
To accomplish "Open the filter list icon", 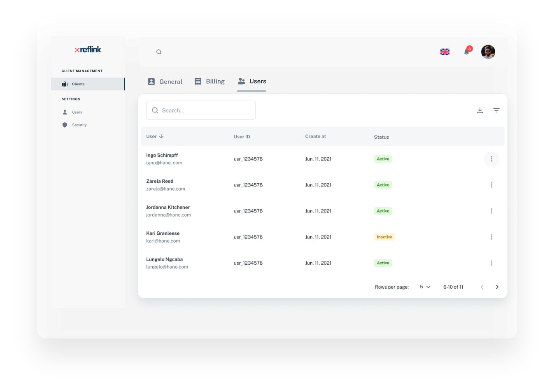I will pyautogui.click(x=496, y=110).
